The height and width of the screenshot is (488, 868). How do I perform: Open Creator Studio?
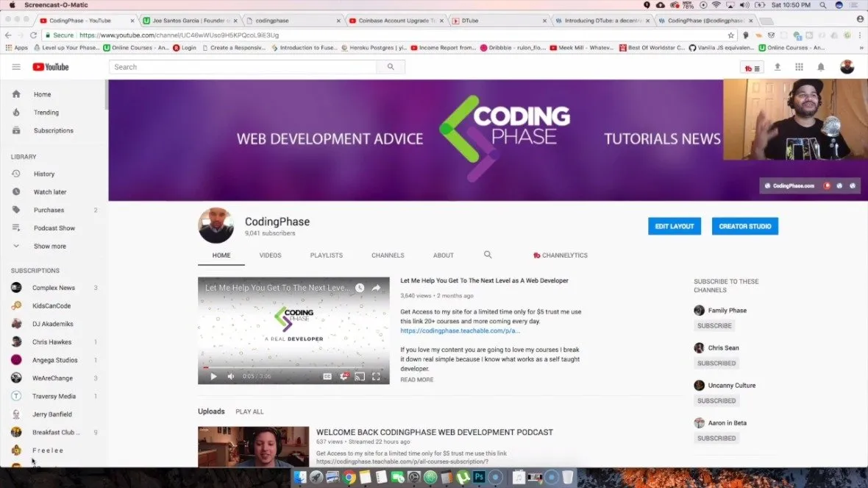(745, 226)
